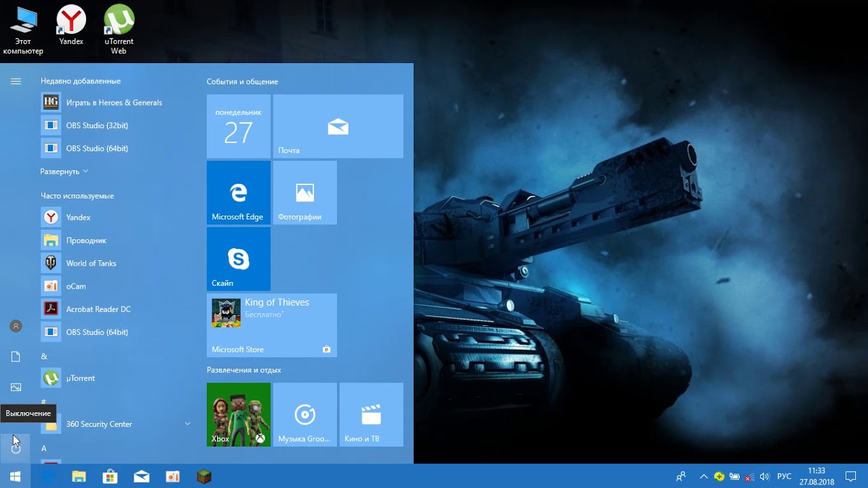This screenshot has height=488, width=868.
Task: Select the uTorrent Web desktop shortcut
Action: point(119,30)
